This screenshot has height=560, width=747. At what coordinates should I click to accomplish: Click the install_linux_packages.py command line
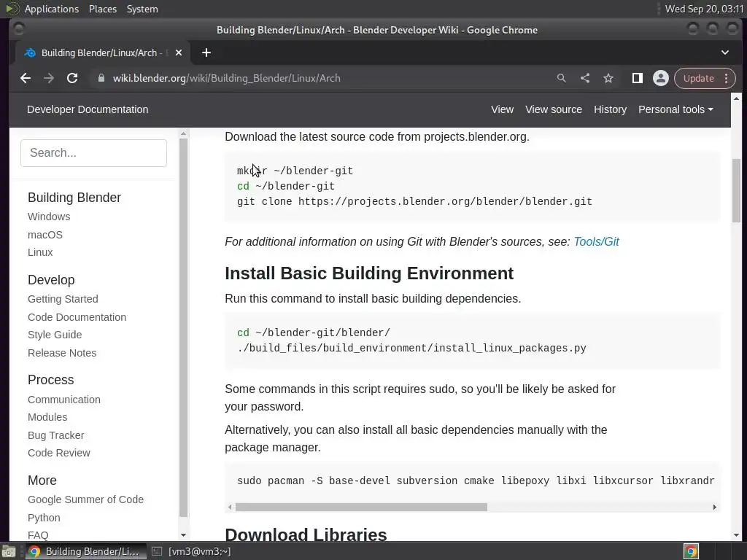pos(411,348)
